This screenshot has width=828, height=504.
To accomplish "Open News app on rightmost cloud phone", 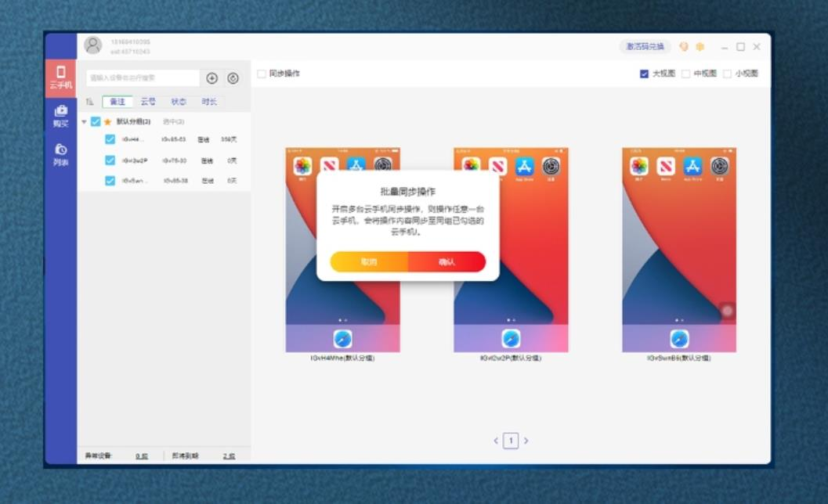I will pyautogui.click(x=666, y=166).
